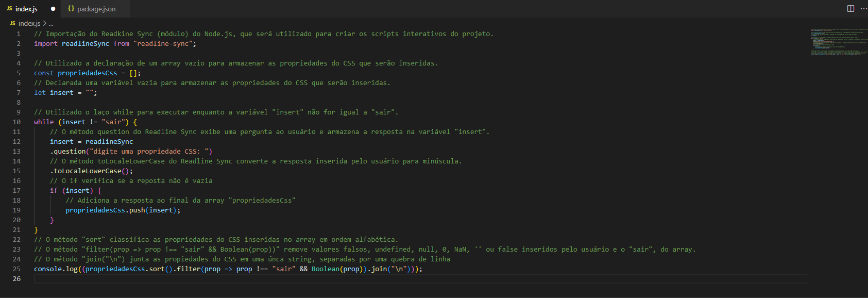Click the .filter call on line 25
Image resolution: width=868 pixels, height=298 pixels.
pos(186,269)
